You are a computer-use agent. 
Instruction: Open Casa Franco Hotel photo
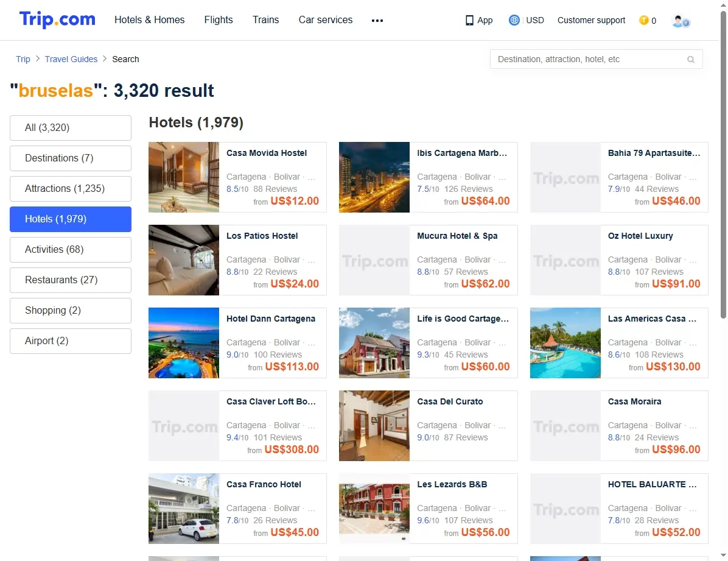pyautogui.click(x=184, y=509)
